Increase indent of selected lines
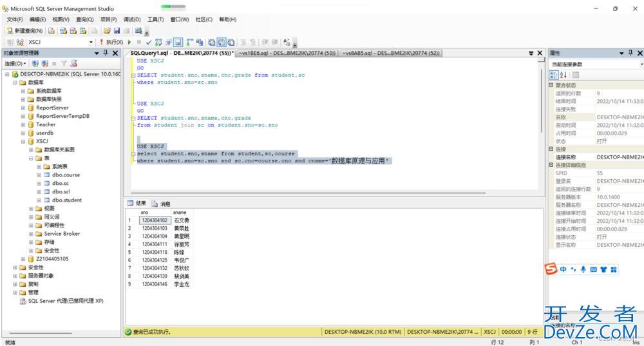The height and width of the screenshot is (346, 644). coord(275,43)
